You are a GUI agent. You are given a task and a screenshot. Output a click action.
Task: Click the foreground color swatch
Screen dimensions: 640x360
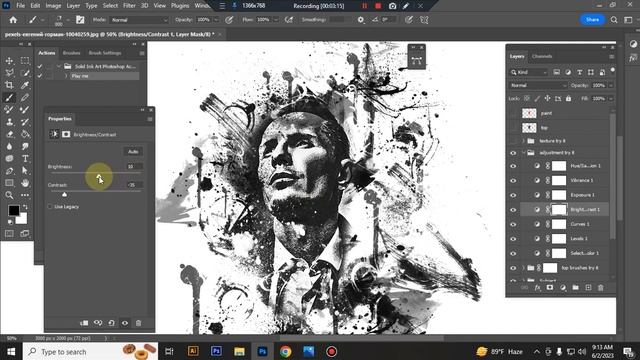pos(13,210)
